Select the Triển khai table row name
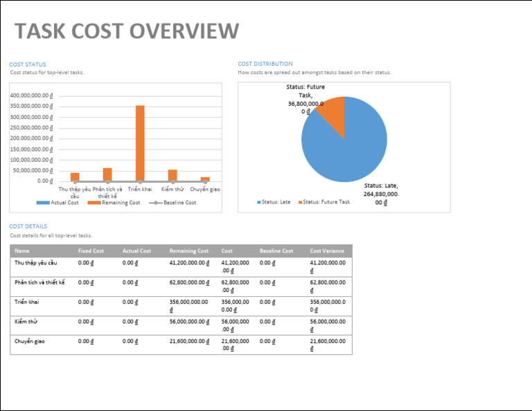 pos(26,302)
